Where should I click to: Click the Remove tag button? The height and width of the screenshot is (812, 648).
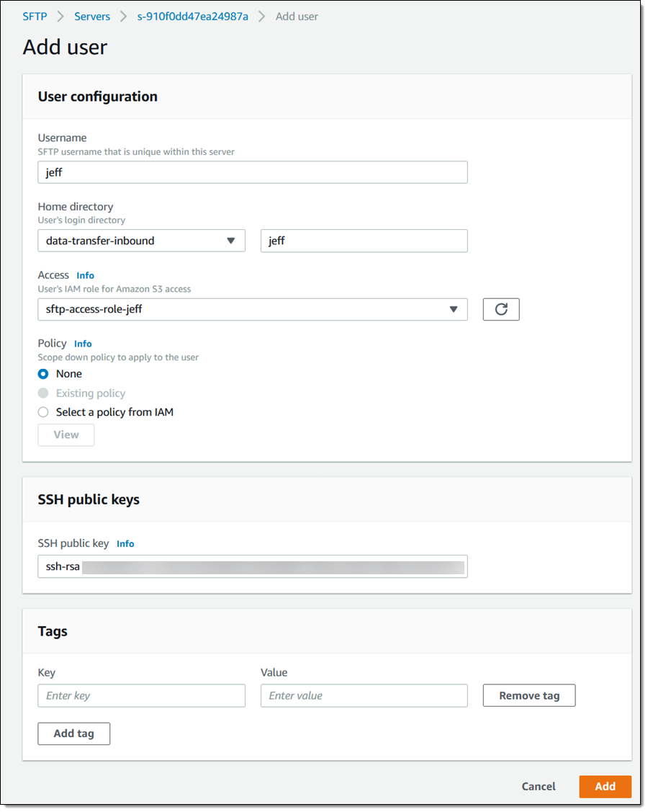[529, 695]
